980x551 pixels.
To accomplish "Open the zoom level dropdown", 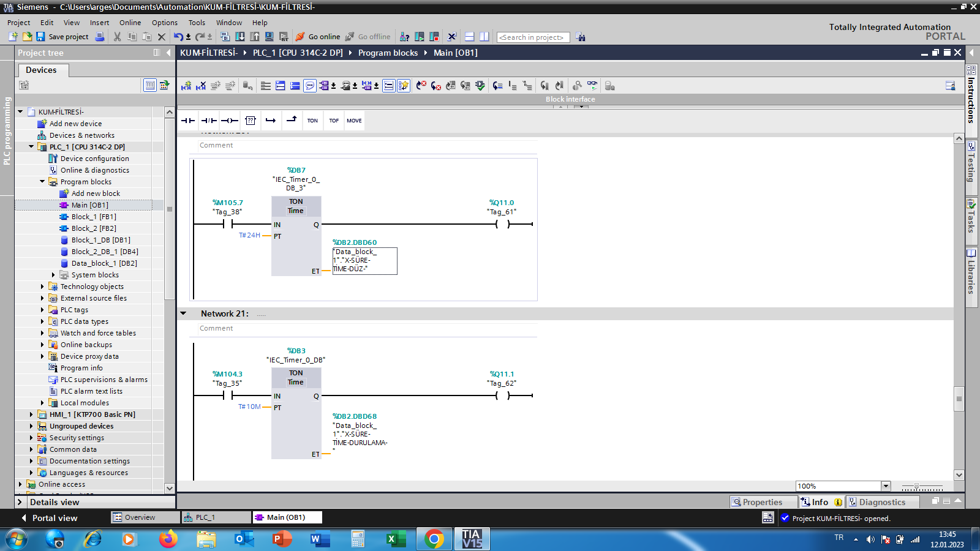I will (x=886, y=486).
